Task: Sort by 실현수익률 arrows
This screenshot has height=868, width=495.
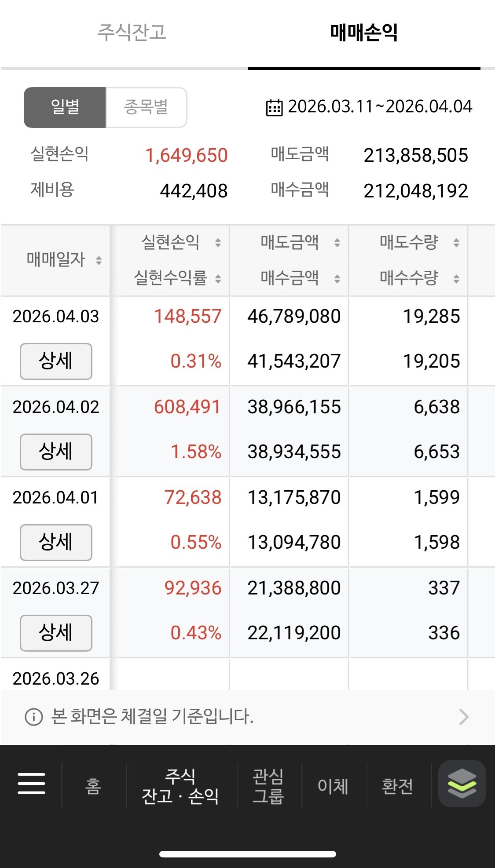Action: (218, 278)
